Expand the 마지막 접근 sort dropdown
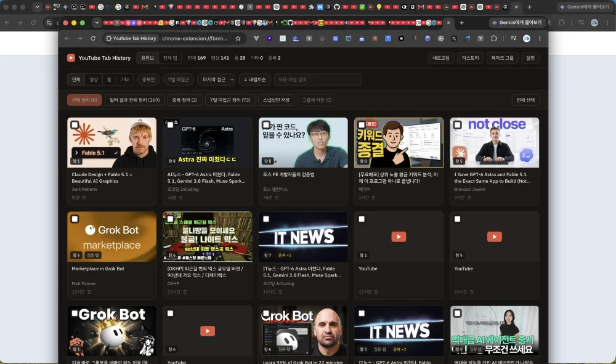This screenshot has height=364, width=616. pyautogui.click(x=216, y=79)
